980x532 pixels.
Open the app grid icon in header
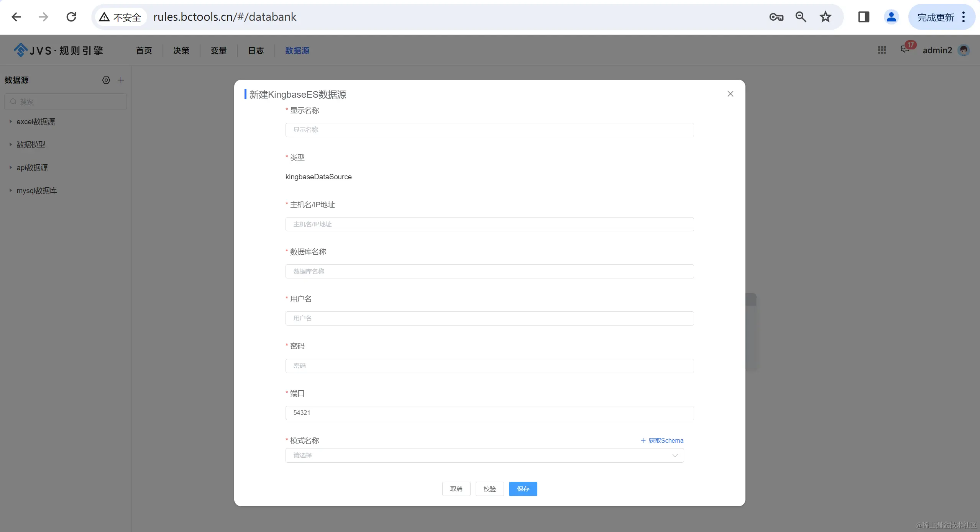(x=882, y=50)
